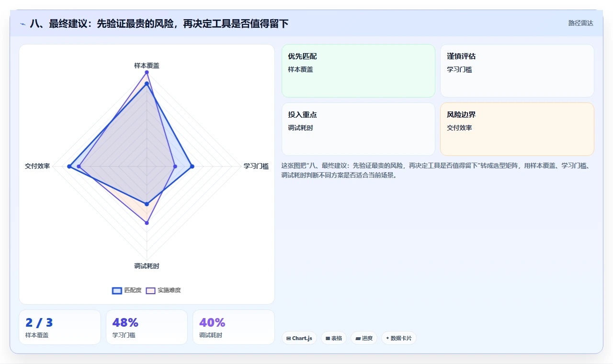Screen dimensions: 613x364
Task: Select the 投入重点 card
Action: click(x=358, y=129)
